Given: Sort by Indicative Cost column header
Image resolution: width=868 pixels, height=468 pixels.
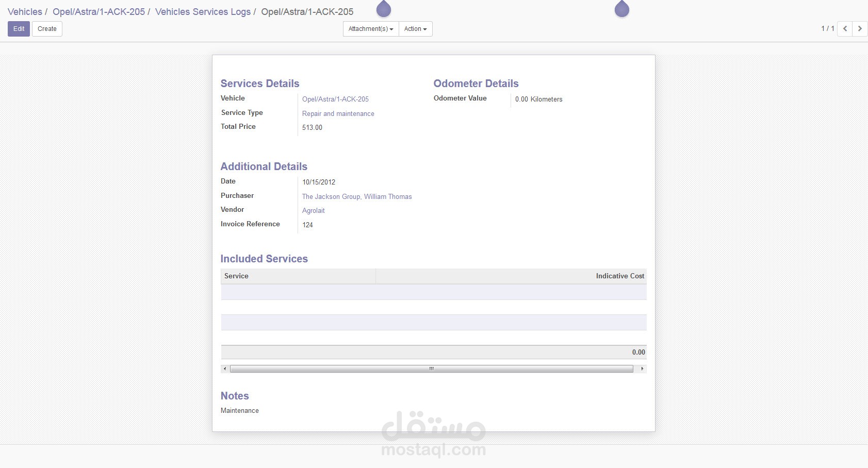Looking at the screenshot, I should 511,276.
